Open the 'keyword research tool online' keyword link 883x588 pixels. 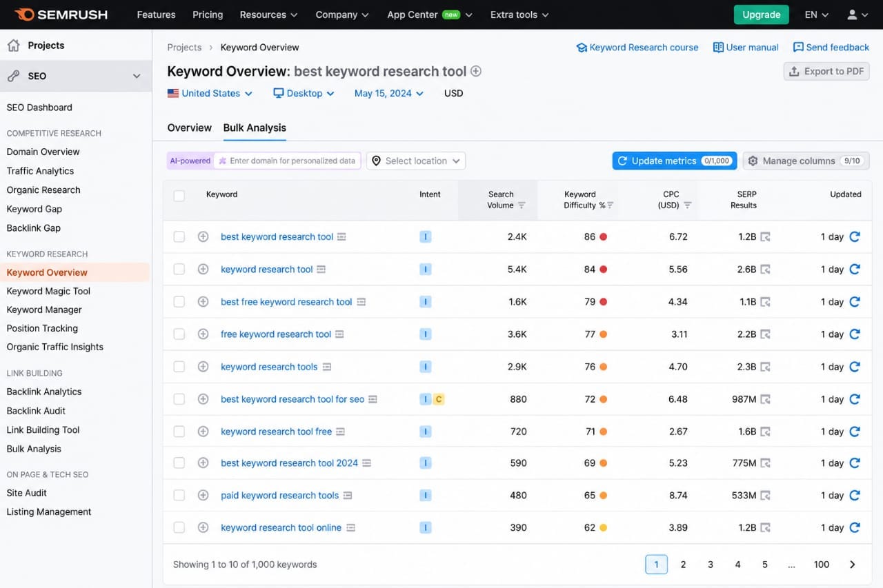[281, 527]
